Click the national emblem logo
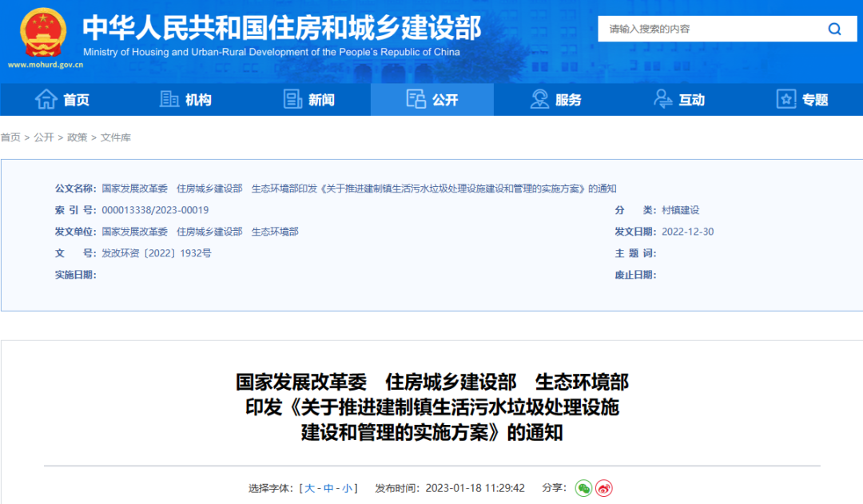Screen dimensions: 863x504 coord(44,34)
